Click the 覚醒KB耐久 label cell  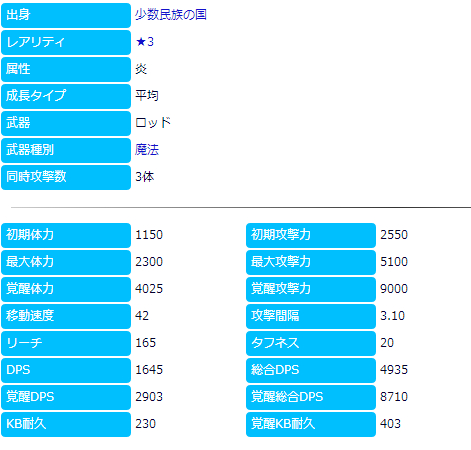311,424
